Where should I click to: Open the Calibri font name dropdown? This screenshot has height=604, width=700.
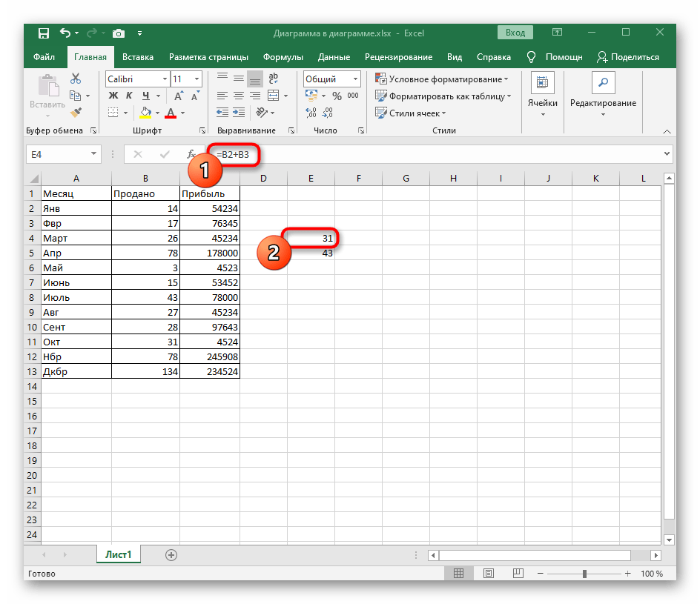(x=165, y=79)
